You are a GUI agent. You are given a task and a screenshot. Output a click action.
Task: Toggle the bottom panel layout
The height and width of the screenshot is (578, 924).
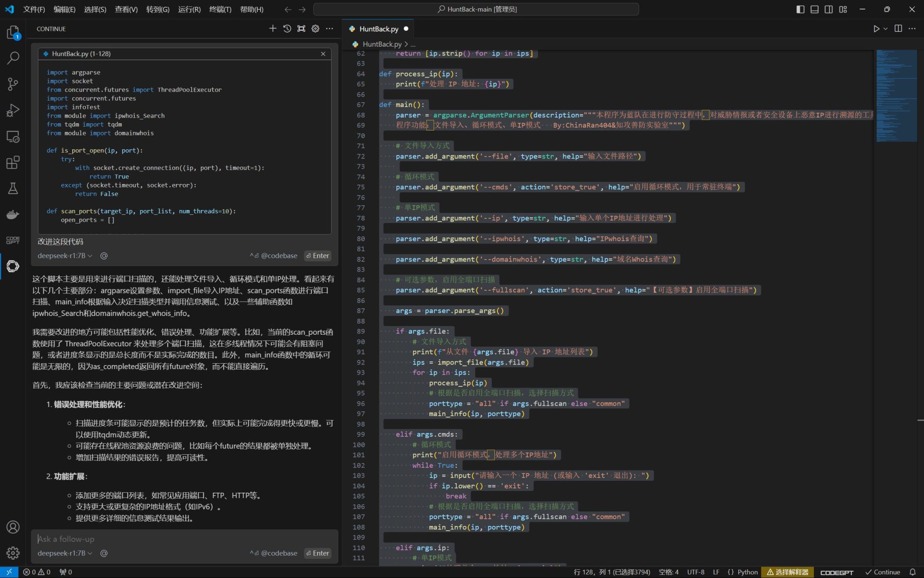coord(814,9)
